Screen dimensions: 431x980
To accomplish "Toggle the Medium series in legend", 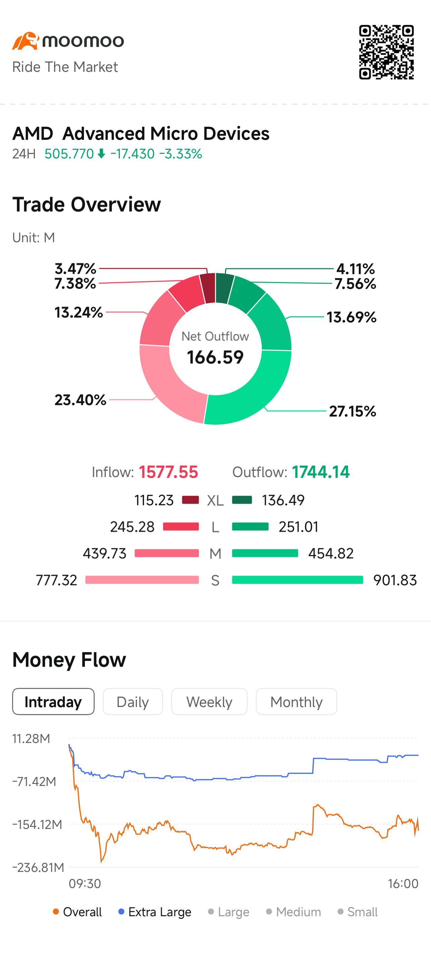I will coord(293,912).
